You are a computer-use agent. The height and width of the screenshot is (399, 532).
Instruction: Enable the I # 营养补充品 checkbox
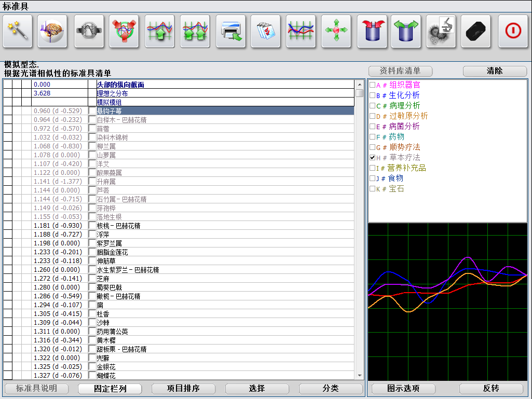point(372,168)
